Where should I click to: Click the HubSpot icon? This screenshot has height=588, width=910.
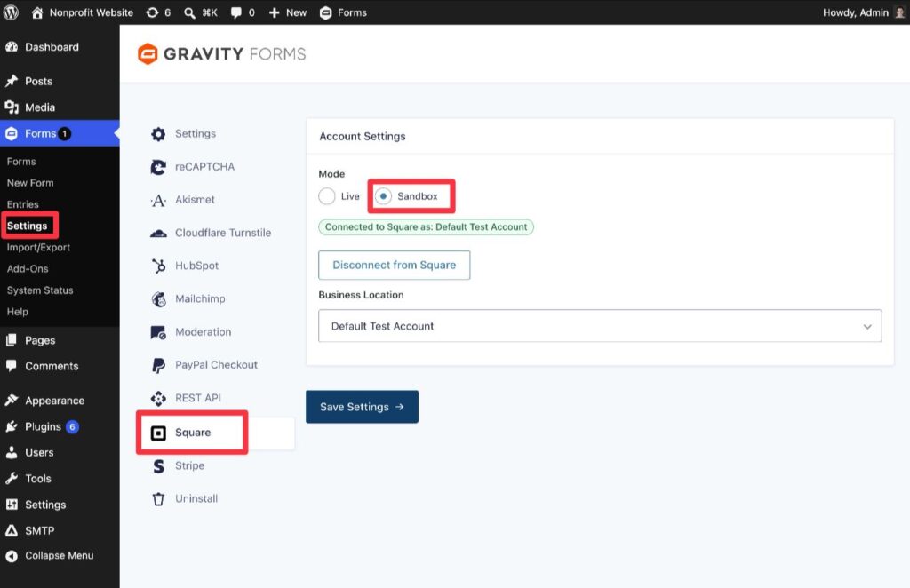click(x=158, y=266)
